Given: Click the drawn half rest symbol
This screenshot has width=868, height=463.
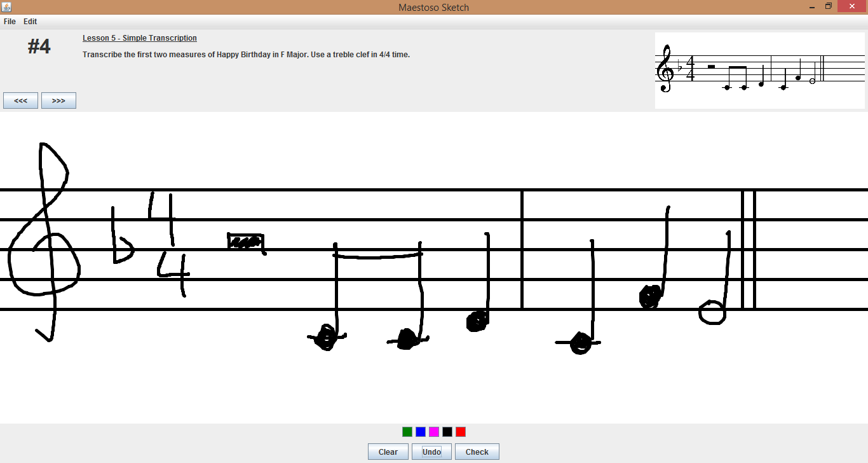Looking at the screenshot, I should 247,242.
